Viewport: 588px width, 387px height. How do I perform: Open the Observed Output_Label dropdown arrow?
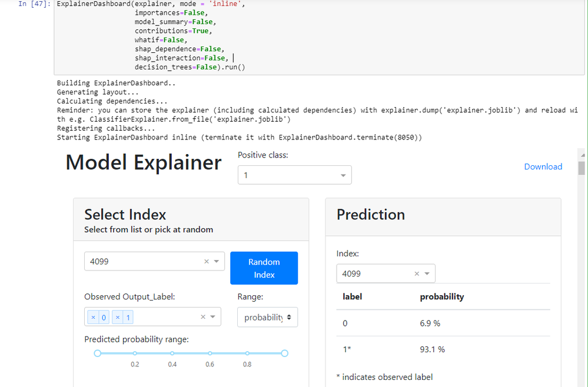(x=213, y=317)
